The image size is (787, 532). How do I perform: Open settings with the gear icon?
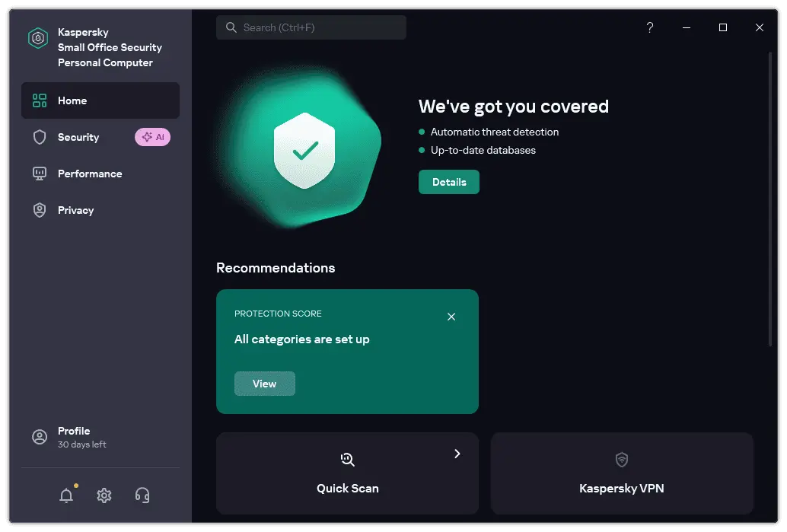click(104, 495)
